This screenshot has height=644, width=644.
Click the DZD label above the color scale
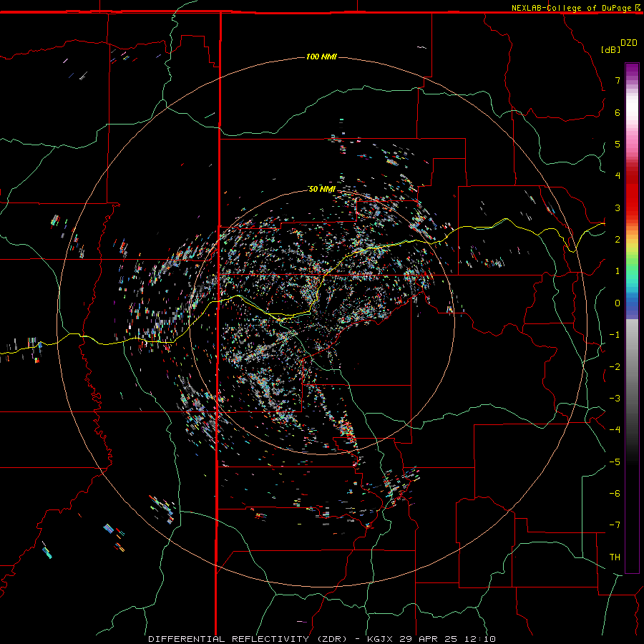(629, 43)
